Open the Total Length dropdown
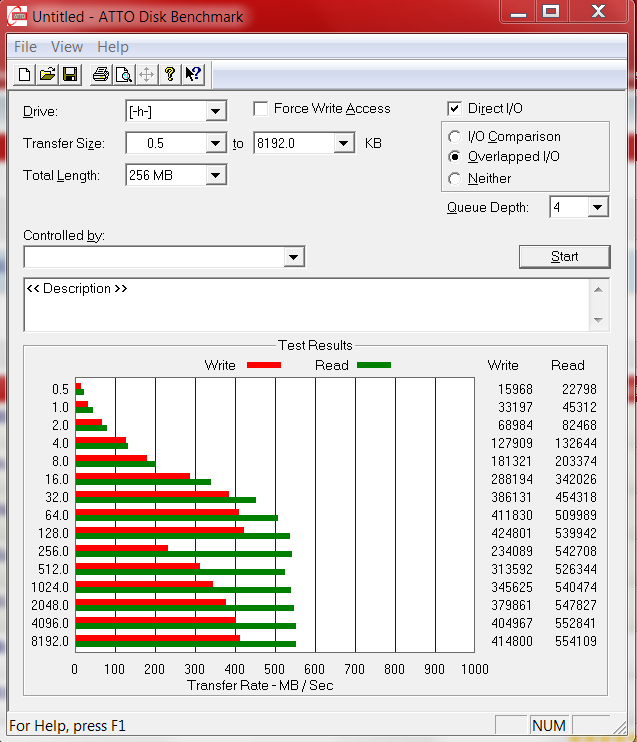 pyautogui.click(x=215, y=176)
